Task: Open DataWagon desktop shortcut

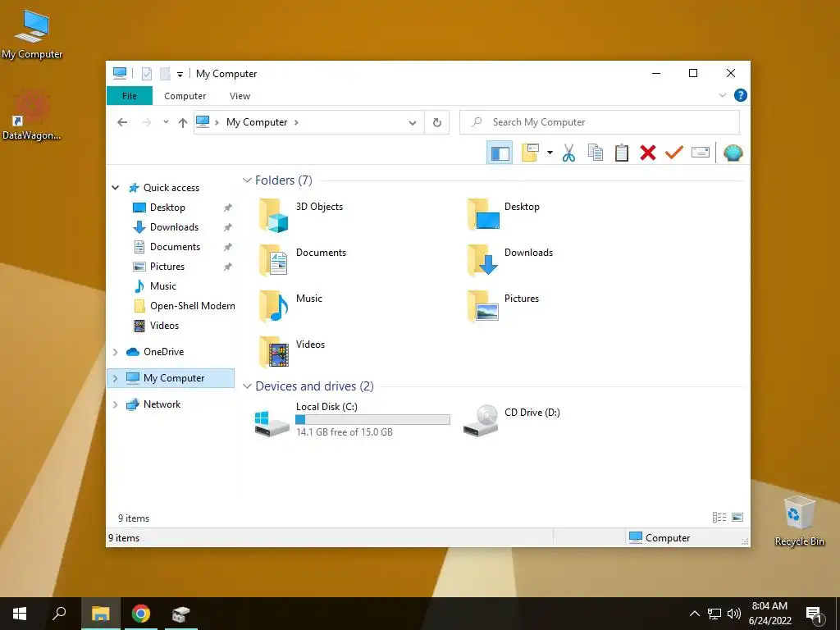Action: 32,116
